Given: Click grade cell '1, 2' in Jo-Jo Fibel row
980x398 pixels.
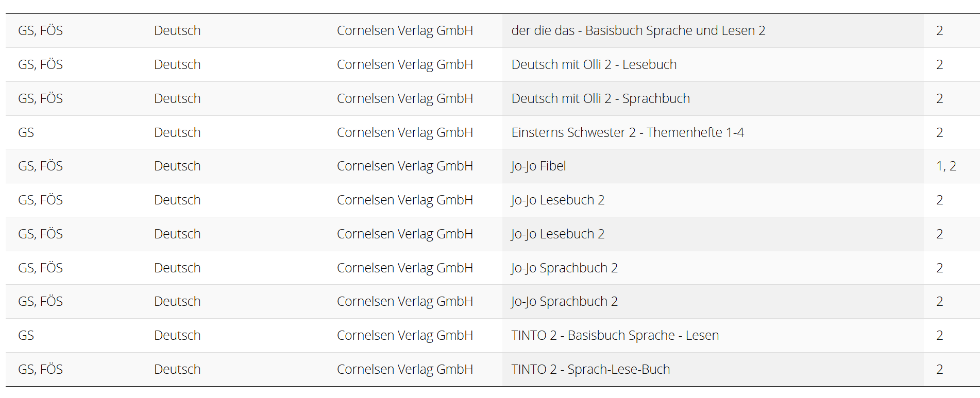Looking at the screenshot, I should tap(946, 166).
